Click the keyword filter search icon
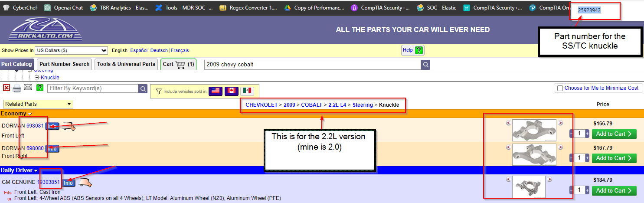 143,88
